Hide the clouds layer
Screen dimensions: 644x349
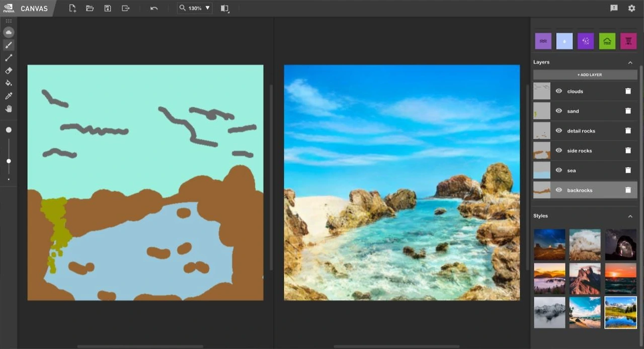click(558, 91)
